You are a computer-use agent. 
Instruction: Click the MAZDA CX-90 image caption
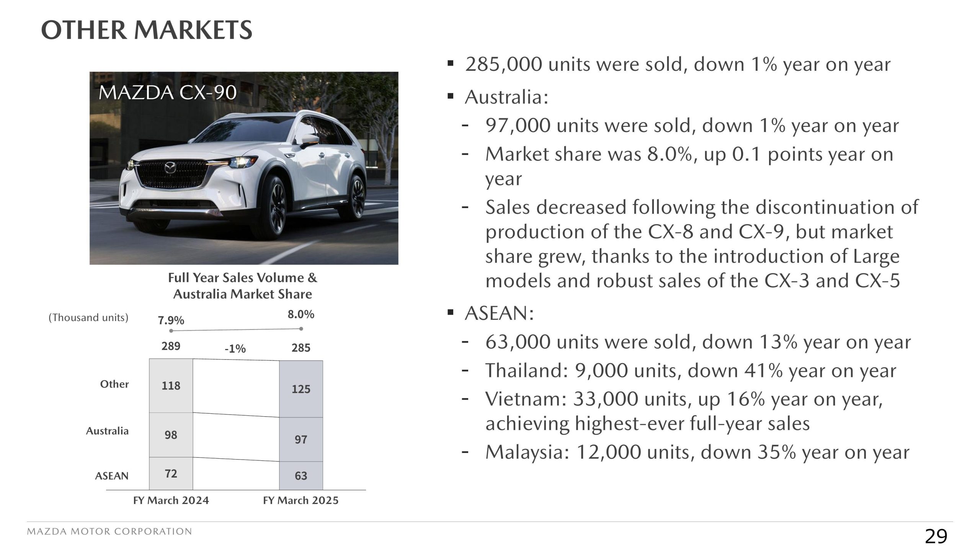(168, 93)
